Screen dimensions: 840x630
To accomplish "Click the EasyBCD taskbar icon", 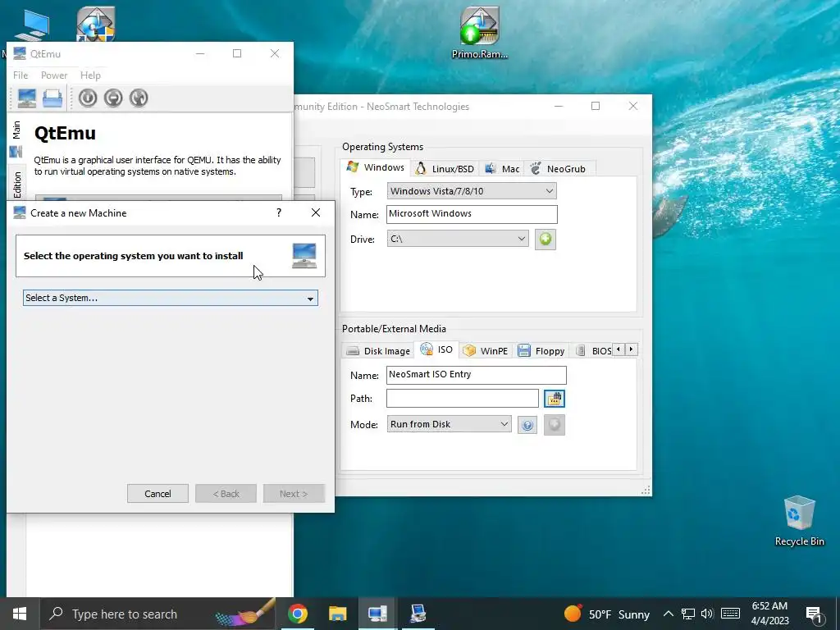I will 418,614.
